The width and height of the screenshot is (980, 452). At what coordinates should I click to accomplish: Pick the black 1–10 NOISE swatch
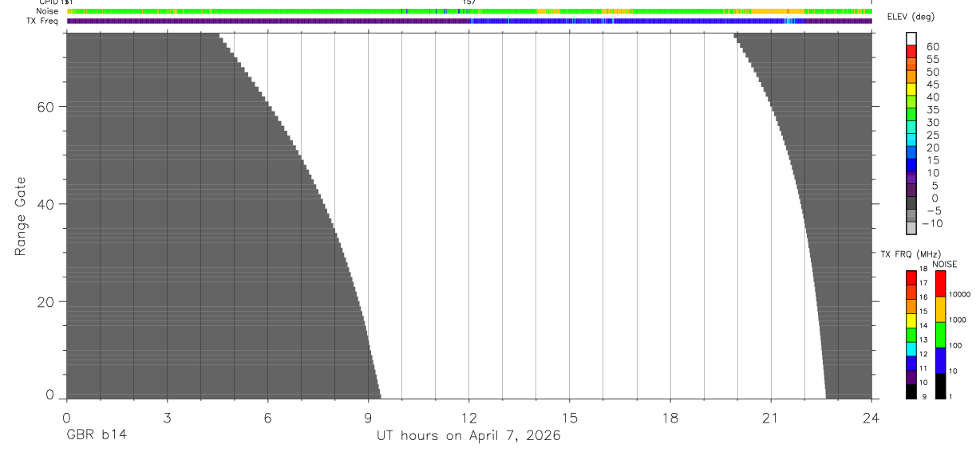[940, 386]
